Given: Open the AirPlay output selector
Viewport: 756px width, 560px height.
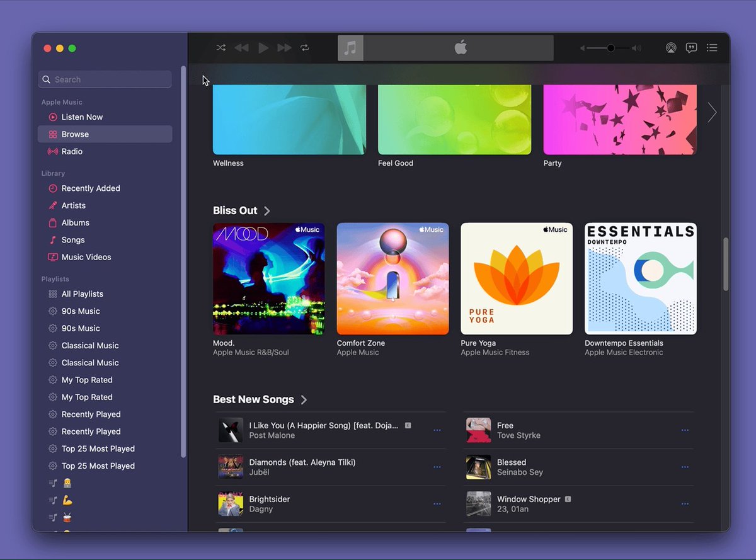Looking at the screenshot, I should pyautogui.click(x=671, y=48).
